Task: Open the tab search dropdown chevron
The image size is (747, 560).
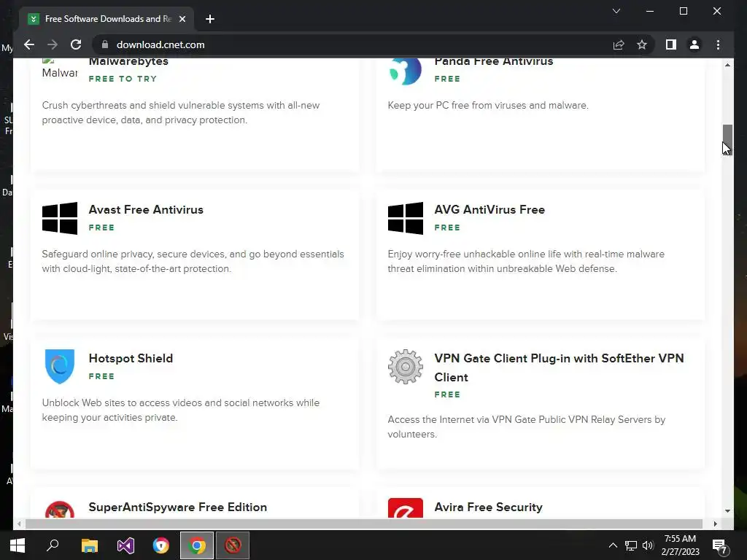Action: click(x=616, y=11)
